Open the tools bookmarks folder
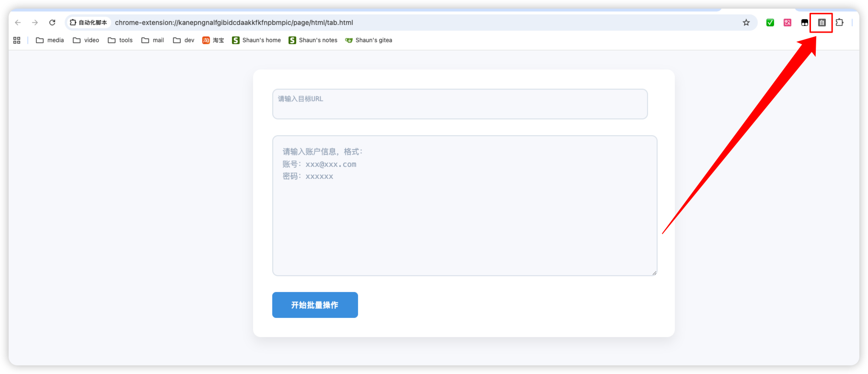Image resolution: width=868 pixels, height=374 pixels. click(x=120, y=40)
